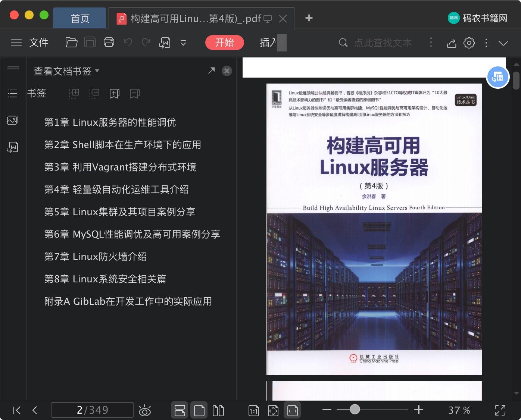521x420 pixels.
Task: Expand the quick access toolbar dropdown
Action: 183,43
